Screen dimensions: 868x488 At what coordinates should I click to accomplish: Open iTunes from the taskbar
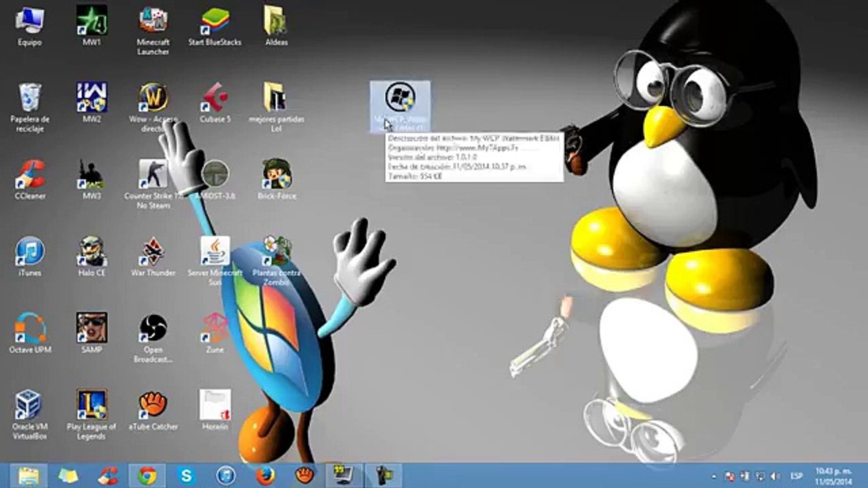click(225, 476)
